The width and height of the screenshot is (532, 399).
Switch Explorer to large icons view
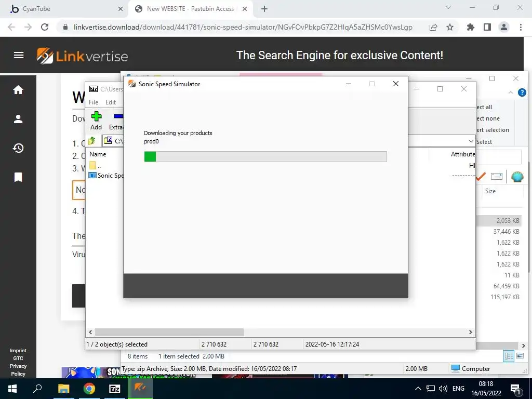[x=520, y=356]
